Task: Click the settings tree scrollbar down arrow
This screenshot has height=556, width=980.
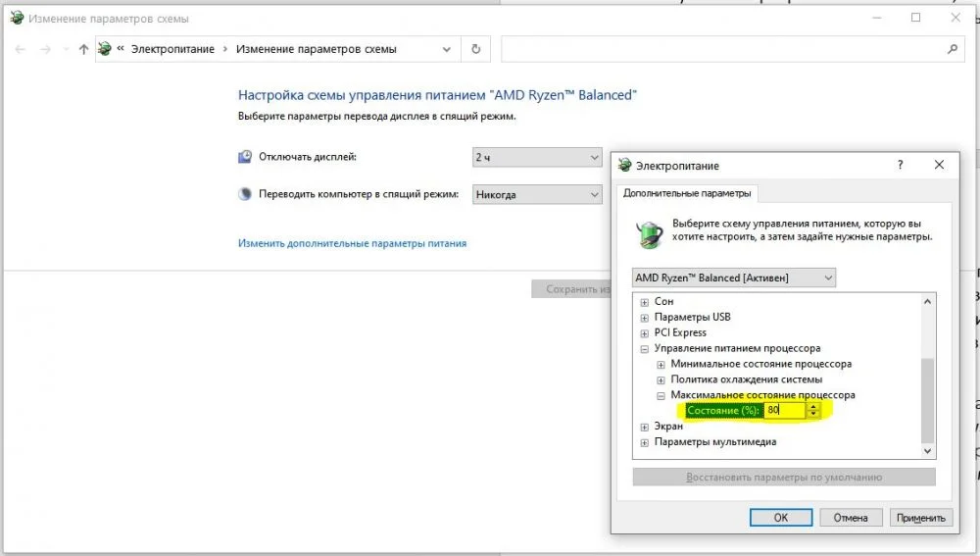Action: 927,451
